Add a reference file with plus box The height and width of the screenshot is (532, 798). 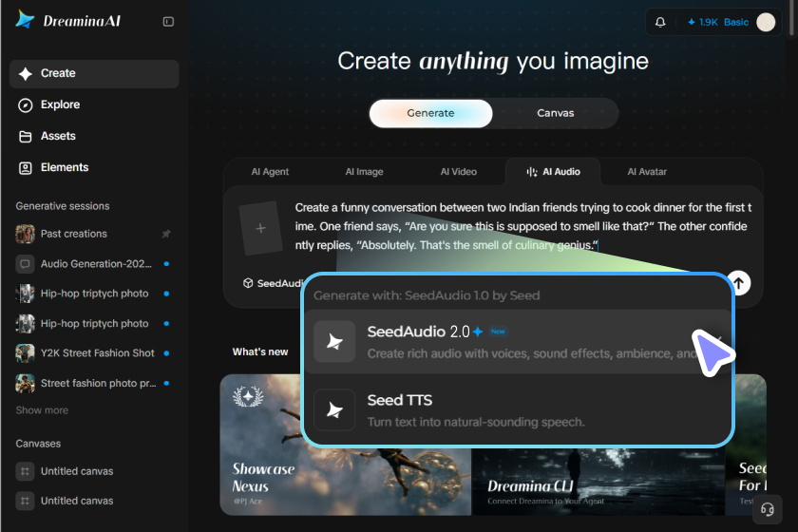pos(260,228)
